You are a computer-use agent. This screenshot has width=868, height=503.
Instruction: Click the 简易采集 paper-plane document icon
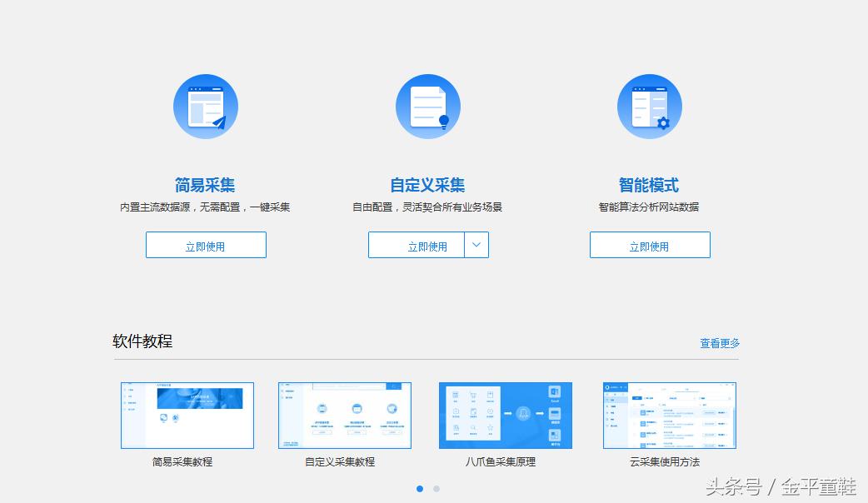pyautogui.click(x=206, y=106)
